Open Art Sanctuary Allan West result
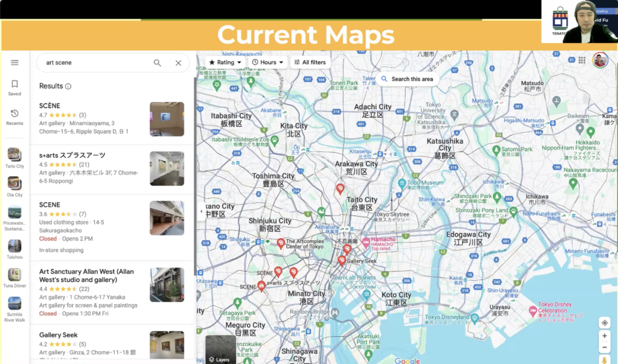 tap(112, 293)
